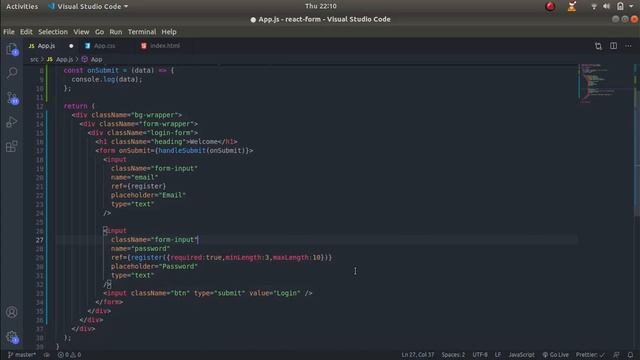Screen dimensions: 640x360
Task: Click the Go Live button in status bar
Action: point(555,355)
